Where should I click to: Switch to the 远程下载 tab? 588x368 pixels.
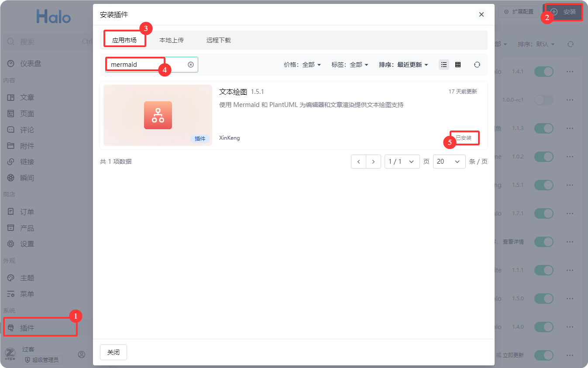218,40
